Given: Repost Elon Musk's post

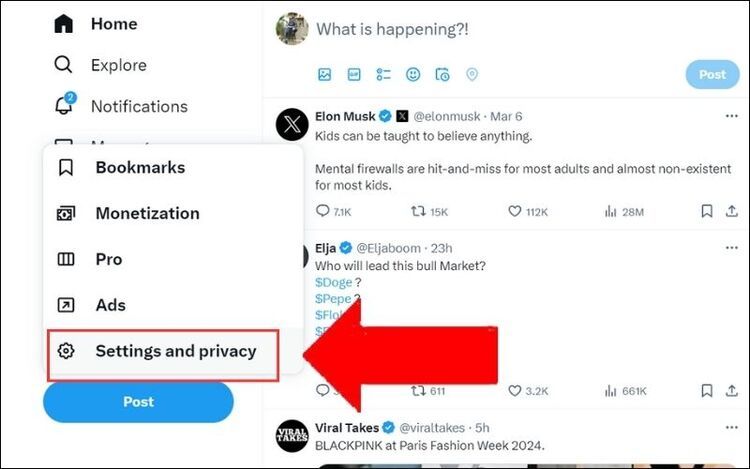Looking at the screenshot, I should pos(419,211).
